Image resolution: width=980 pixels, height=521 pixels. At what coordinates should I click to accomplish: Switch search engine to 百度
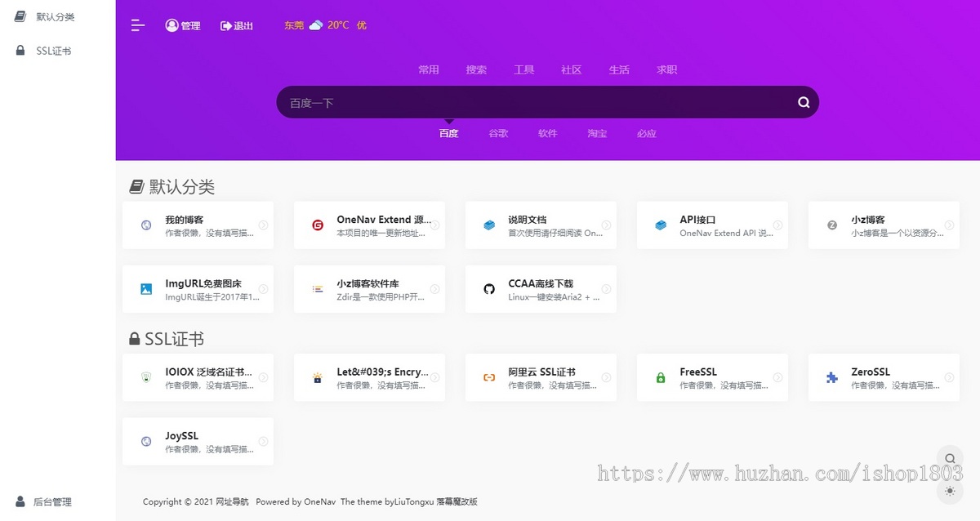tap(449, 133)
